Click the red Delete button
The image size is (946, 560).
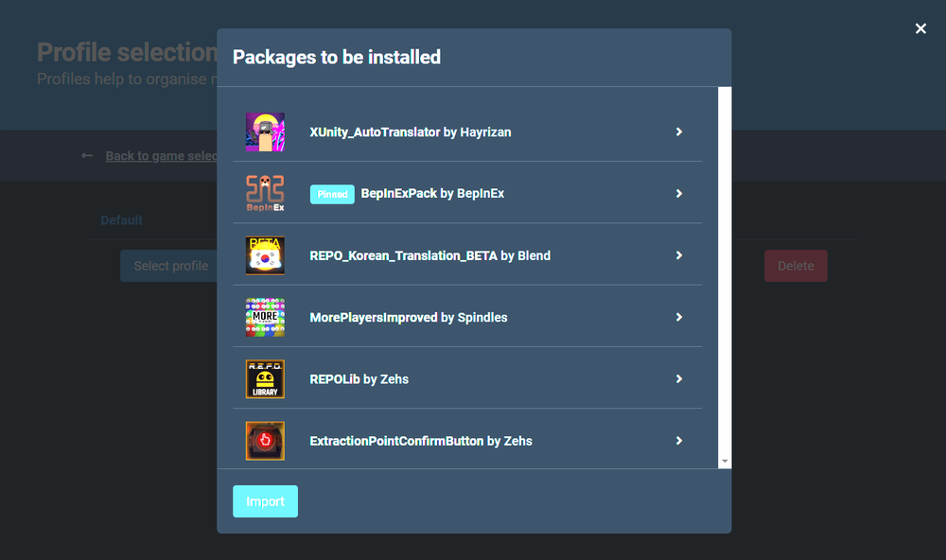pyautogui.click(x=796, y=266)
